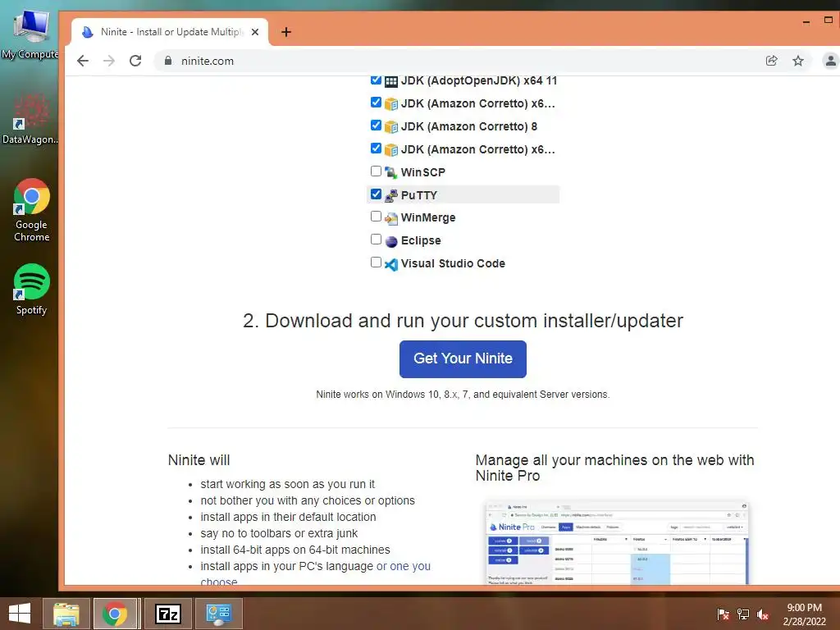Viewport: 840px width, 630px height.
Task: Open a new tab with the plus button
Action: 286,32
